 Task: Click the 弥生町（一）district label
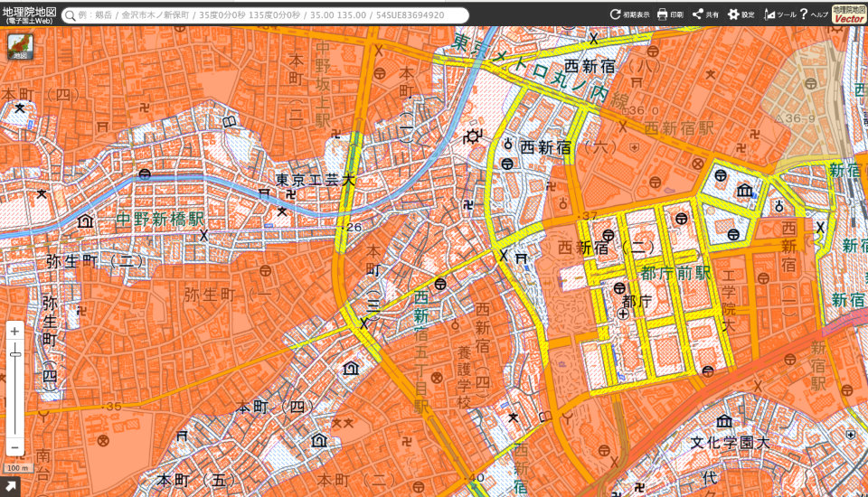233,295
